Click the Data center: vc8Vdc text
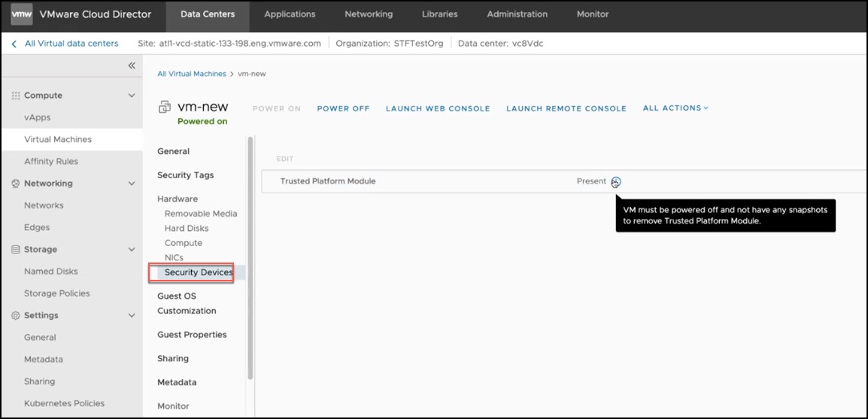The height and width of the screenshot is (419, 868). (501, 44)
